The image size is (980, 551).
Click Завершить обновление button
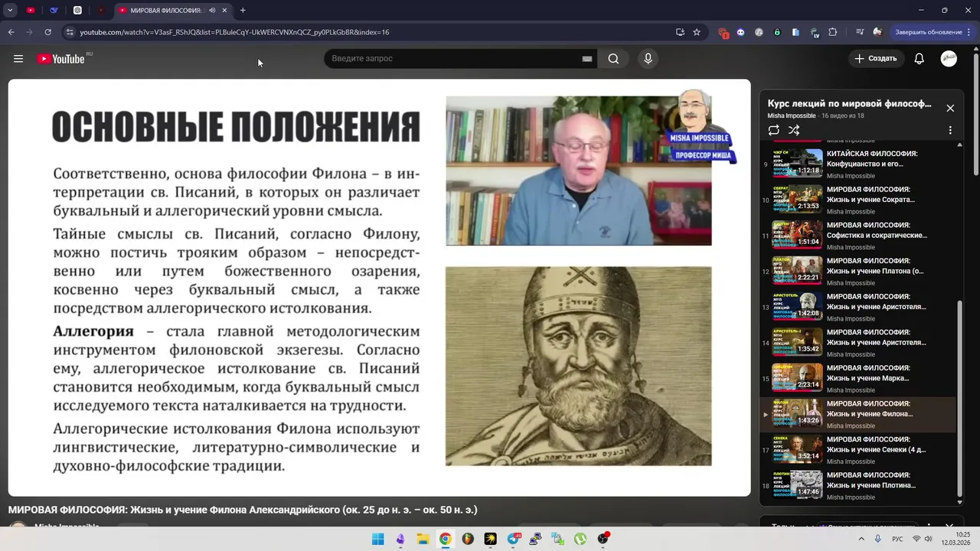click(x=928, y=32)
